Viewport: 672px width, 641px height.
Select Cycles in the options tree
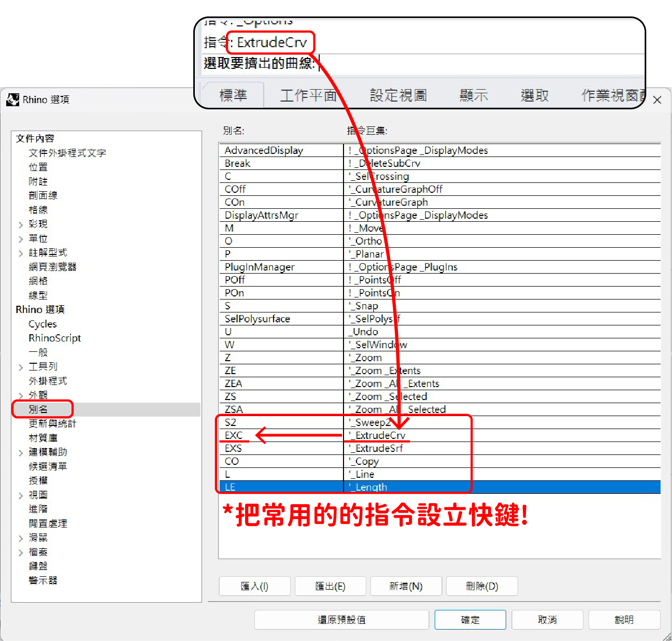click(x=42, y=324)
